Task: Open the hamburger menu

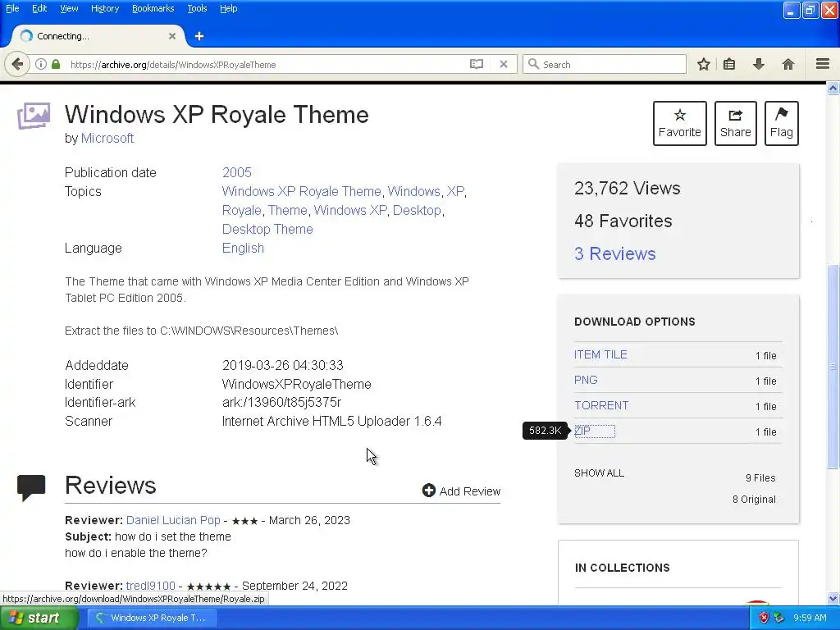Action: [823, 64]
